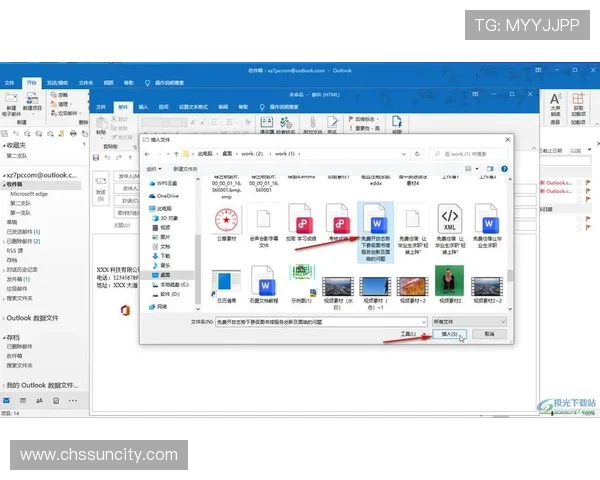Click the Mail icon in bottom navigation bar
This screenshot has width=600, height=480.
tap(8, 399)
